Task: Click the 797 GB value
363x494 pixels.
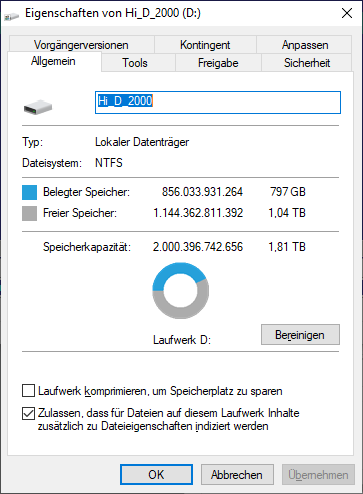Action: click(x=288, y=192)
